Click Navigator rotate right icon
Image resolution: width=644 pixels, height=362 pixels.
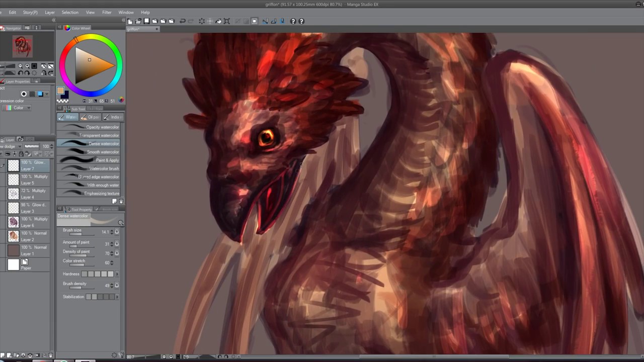pos(27,73)
